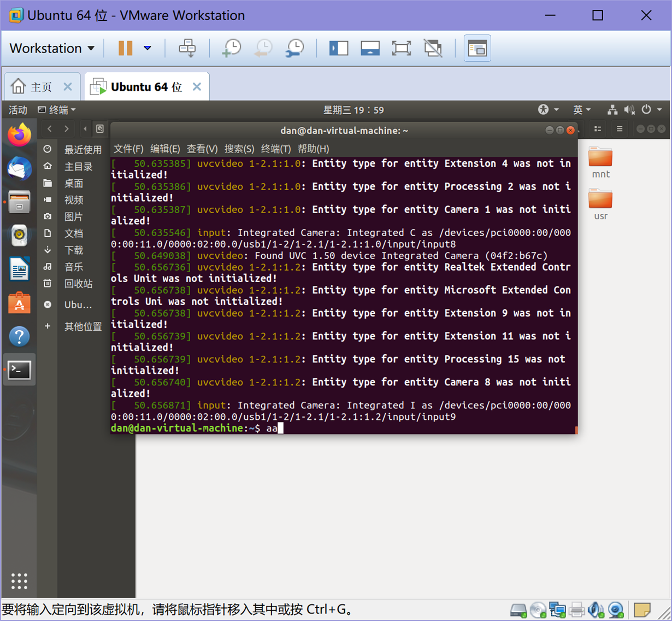Open 下载 in Files sidebar
The width and height of the screenshot is (672, 621).
74,250
